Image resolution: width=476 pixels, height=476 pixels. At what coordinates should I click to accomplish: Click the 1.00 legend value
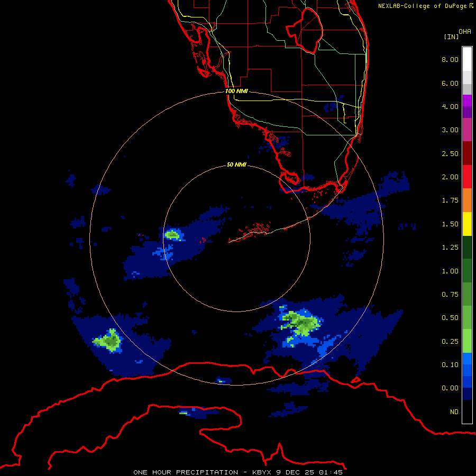tap(450, 271)
